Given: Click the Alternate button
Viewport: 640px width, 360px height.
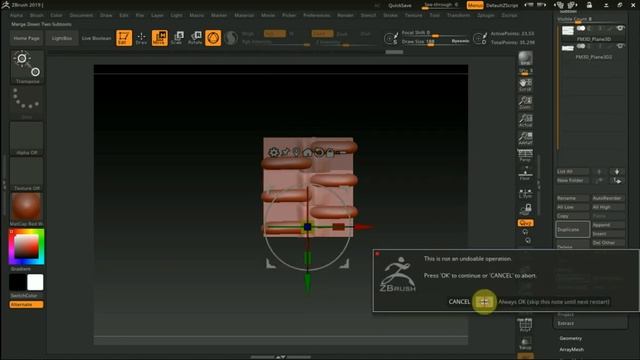Looking at the screenshot, I should coord(27,304).
